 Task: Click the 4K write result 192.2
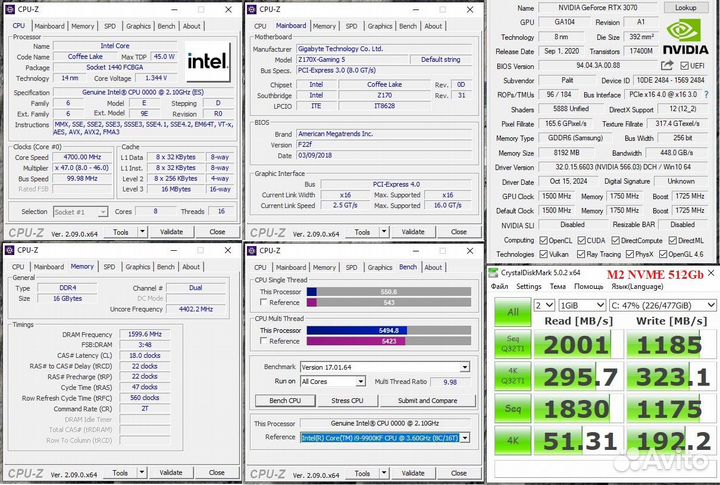[671, 441]
